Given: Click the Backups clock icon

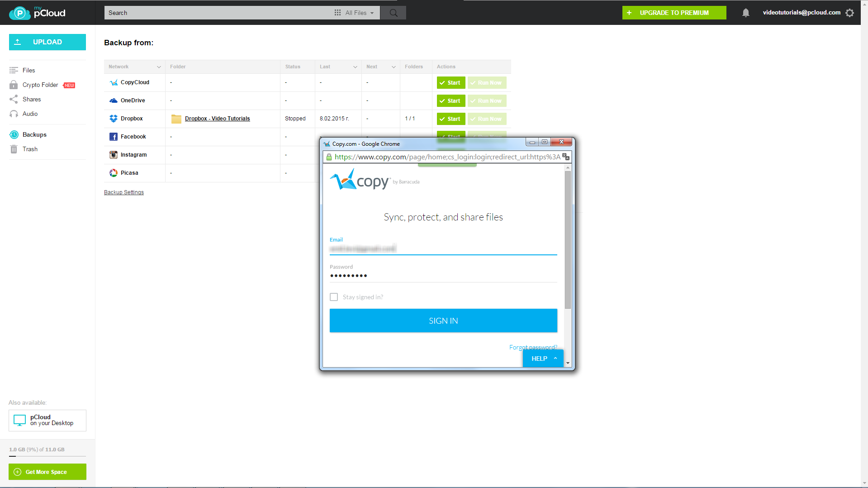Looking at the screenshot, I should click(14, 134).
